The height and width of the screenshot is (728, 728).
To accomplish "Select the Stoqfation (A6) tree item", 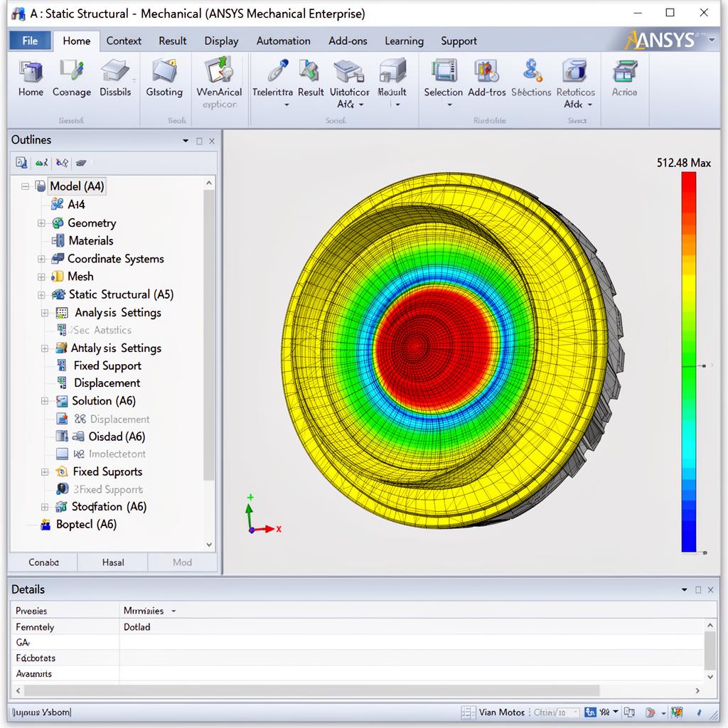I will (x=109, y=506).
